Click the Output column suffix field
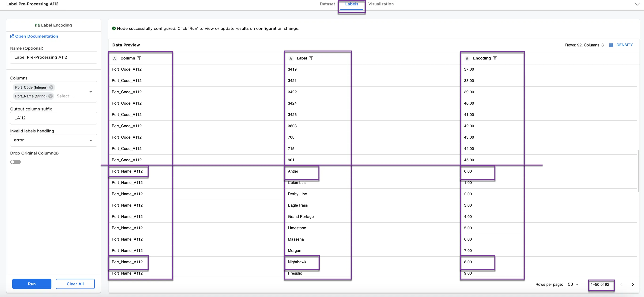 point(53,118)
